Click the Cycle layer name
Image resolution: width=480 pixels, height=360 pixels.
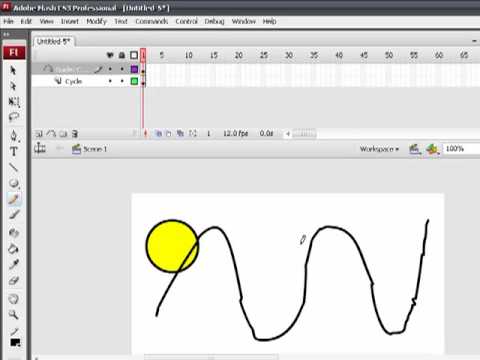tap(73, 81)
